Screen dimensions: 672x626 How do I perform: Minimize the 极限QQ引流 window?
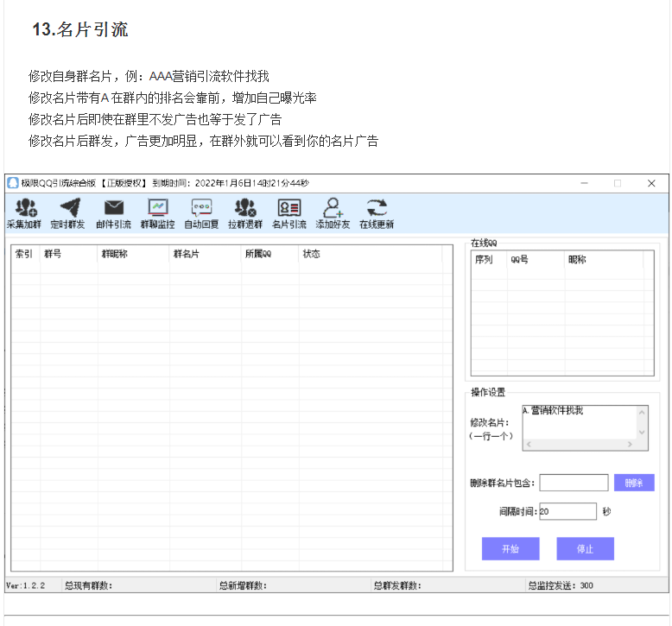pyautogui.click(x=584, y=183)
